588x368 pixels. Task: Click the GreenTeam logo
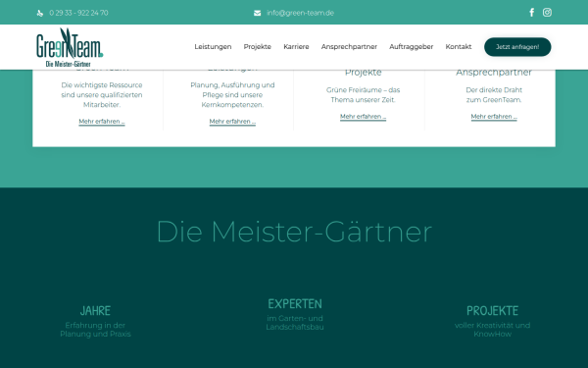[x=70, y=47]
